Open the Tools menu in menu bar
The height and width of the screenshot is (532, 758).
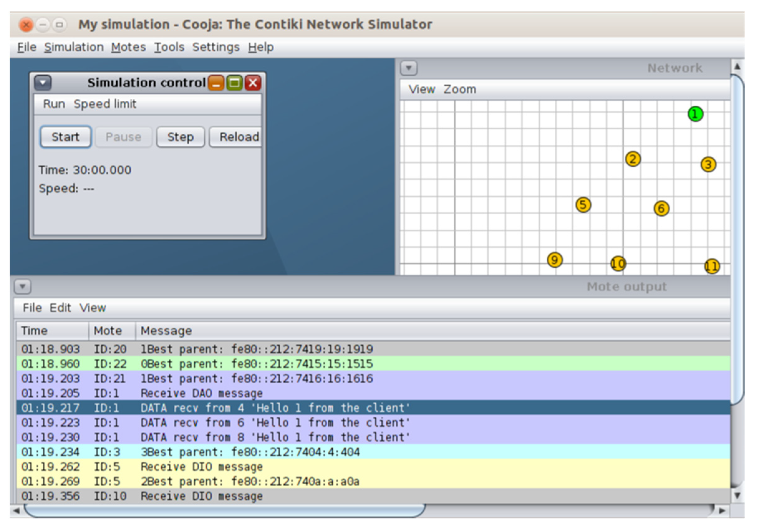click(169, 47)
